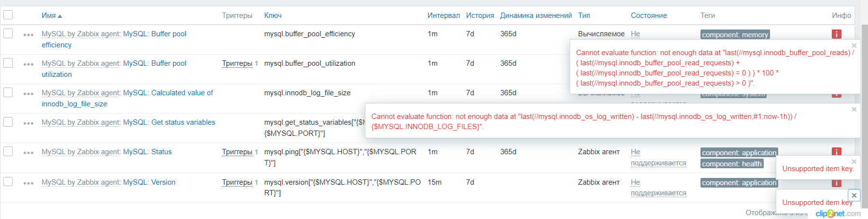Sort by Состояние column header

click(x=648, y=15)
